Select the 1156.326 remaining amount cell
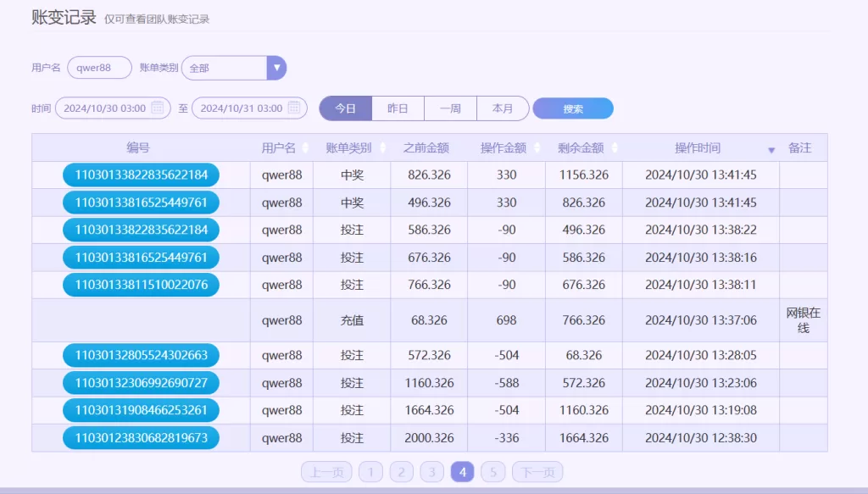The width and height of the screenshot is (868, 494). point(584,175)
